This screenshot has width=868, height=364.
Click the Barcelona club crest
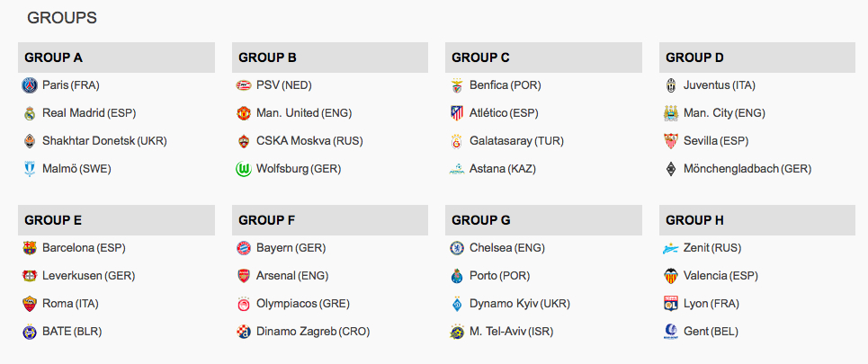pos(30,248)
